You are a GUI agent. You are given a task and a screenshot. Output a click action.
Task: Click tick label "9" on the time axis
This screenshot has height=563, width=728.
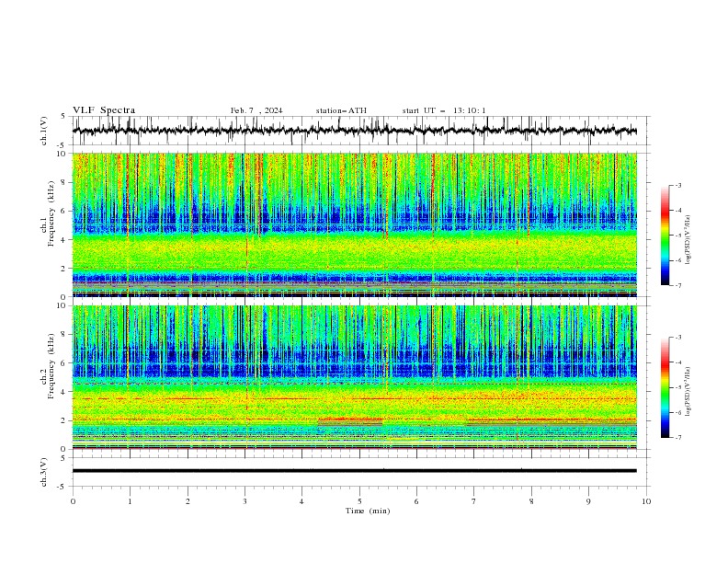pyautogui.click(x=588, y=501)
